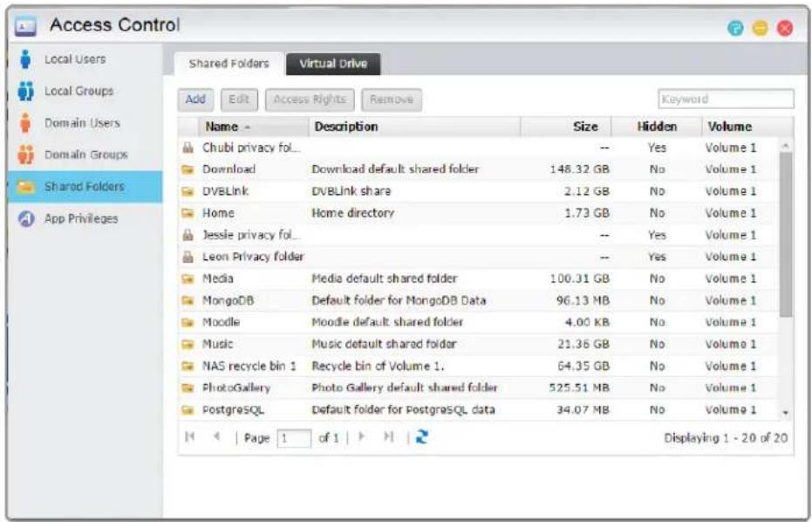Viewport: 812px width, 522px height.
Task: Select the 'Download default shared folder' description
Action: tap(395, 169)
